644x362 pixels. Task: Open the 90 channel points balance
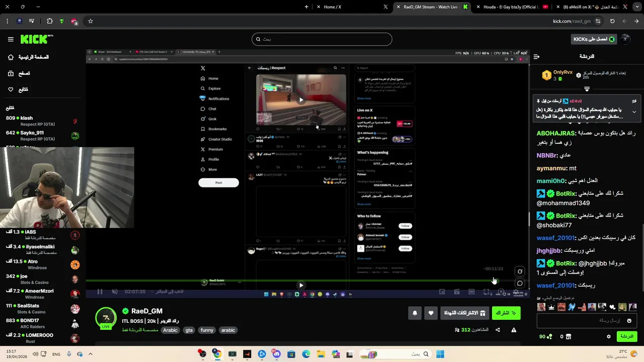(546, 336)
